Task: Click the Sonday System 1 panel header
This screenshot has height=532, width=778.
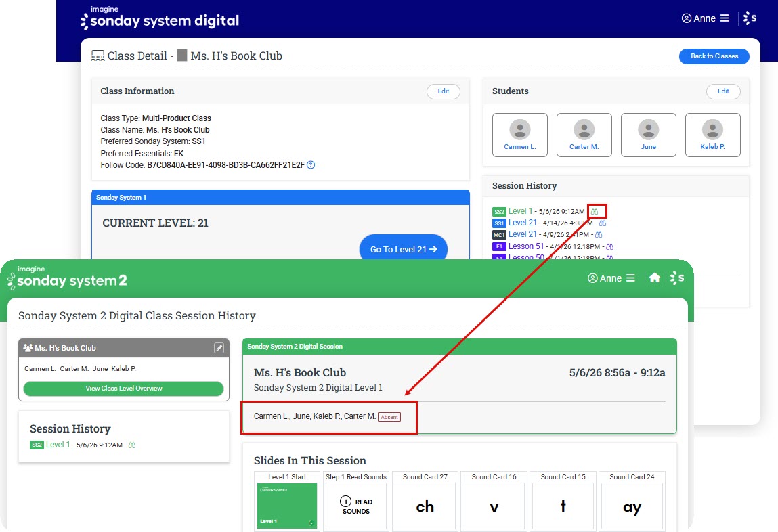Action: pos(280,198)
